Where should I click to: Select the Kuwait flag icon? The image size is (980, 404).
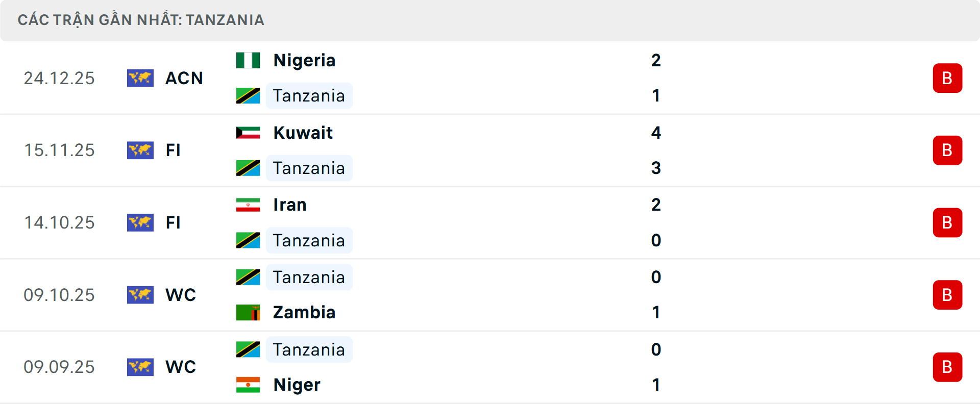[249, 132]
